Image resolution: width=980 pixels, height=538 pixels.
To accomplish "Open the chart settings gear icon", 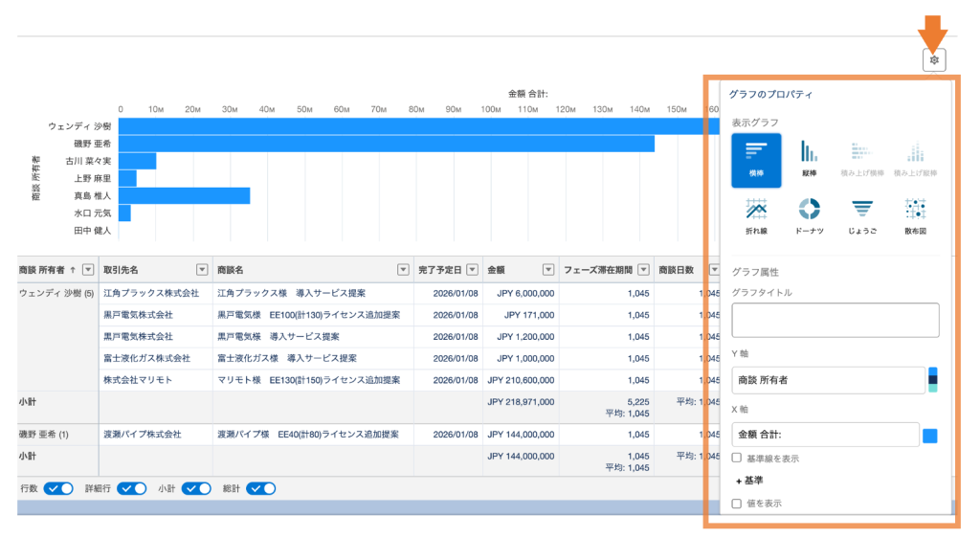I will 934,60.
